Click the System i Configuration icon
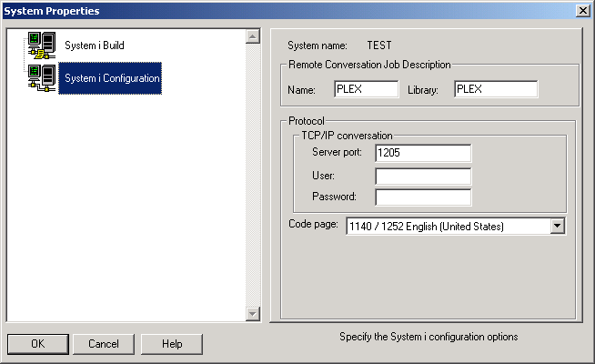This screenshot has height=364, width=595. (41, 78)
